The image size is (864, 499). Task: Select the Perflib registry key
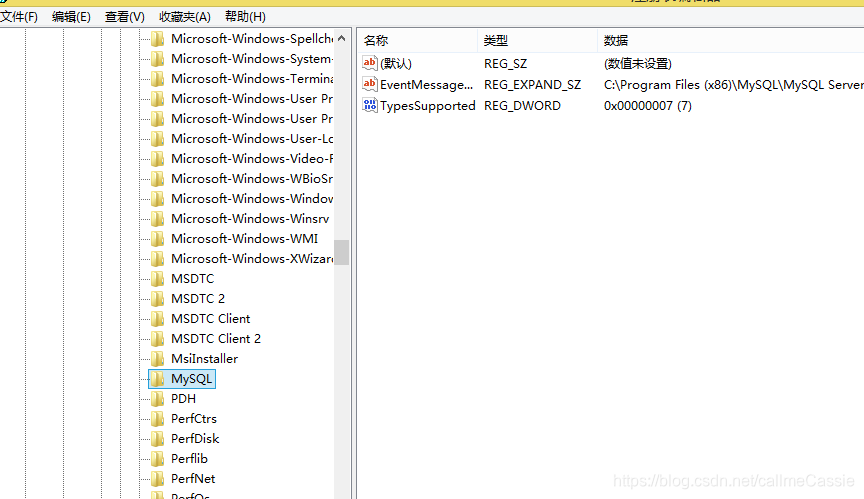click(190, 459)
